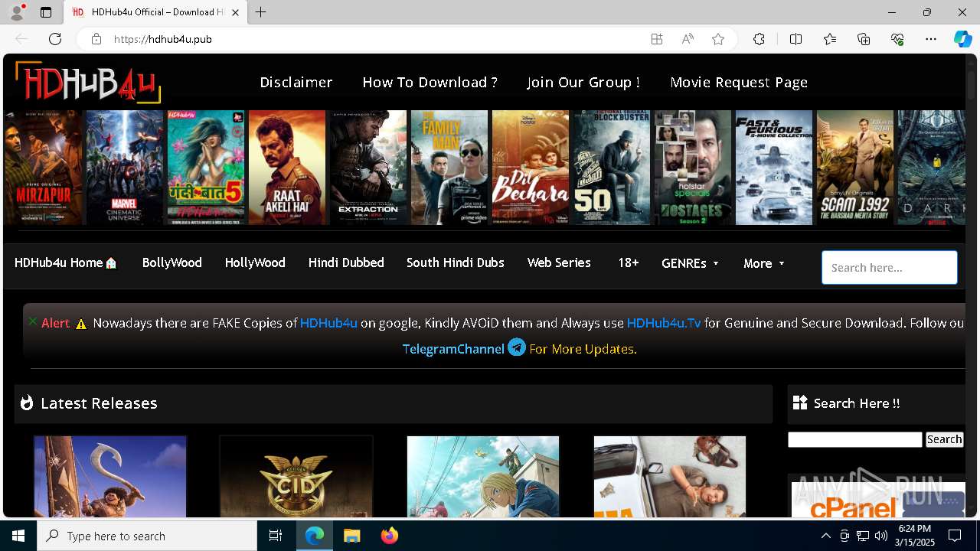Open Favorites list icon
This screenshot has width=980, height=551.
pos(830,39)
